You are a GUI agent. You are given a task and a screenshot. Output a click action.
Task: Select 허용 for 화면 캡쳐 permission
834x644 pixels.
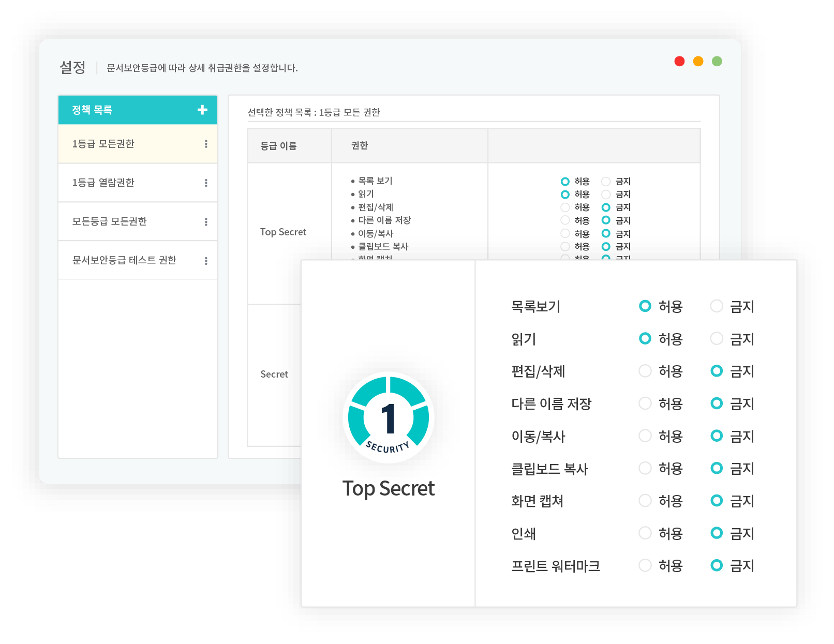tap(645, 501)
